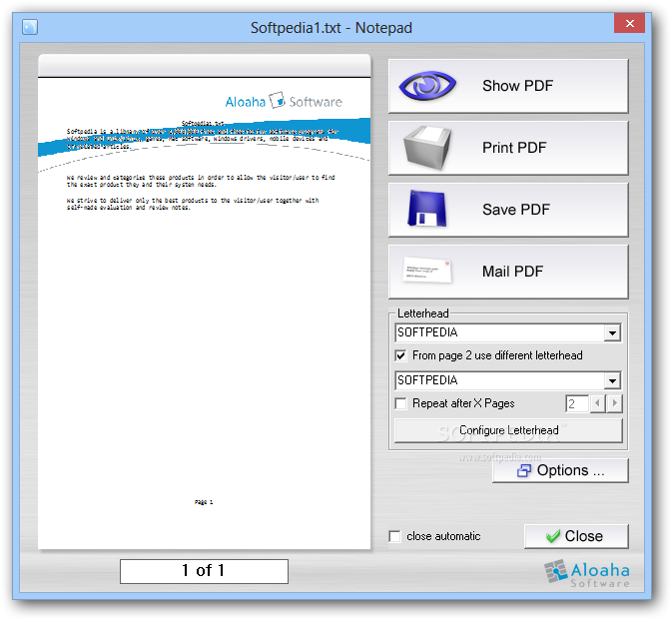Open the Show PDF button
This screenshot has width=672, height=620.
pyautogui.click(x=508, y=86)
